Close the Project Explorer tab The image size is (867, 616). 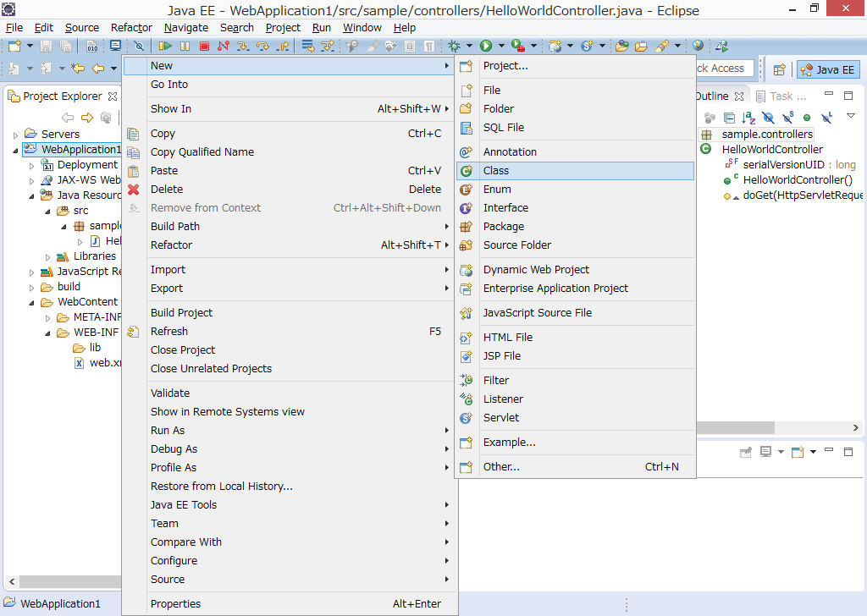coord(113,96)
